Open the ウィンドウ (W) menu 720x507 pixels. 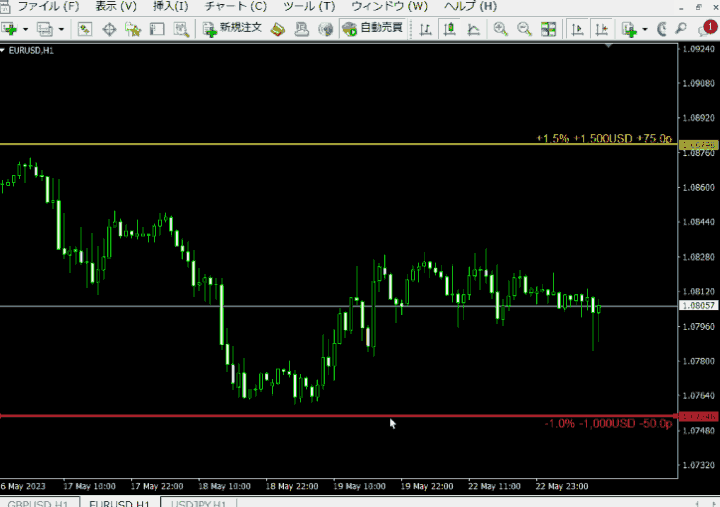click(389, 6)
